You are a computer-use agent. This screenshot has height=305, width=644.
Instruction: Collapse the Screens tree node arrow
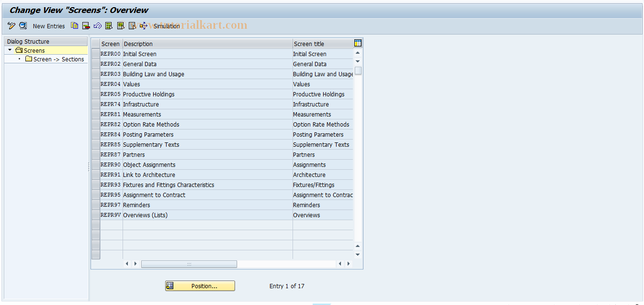[x=10, y=50]
